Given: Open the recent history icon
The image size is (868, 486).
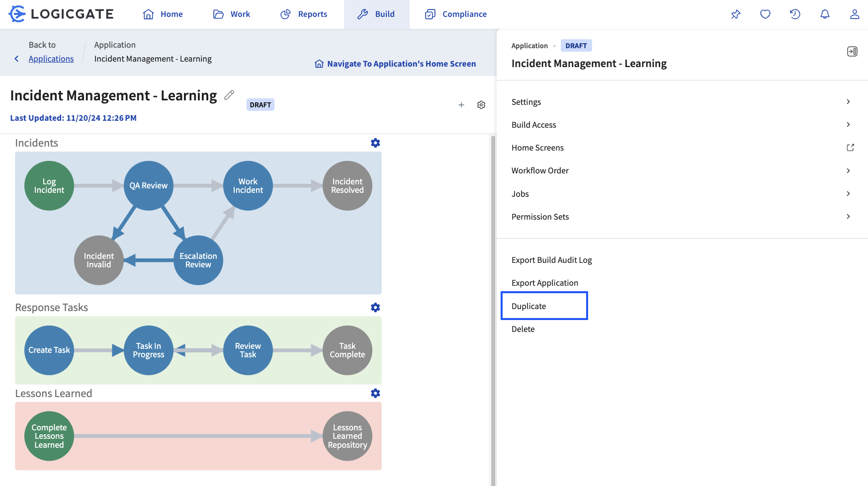Looking at the screenshot, I should click(795, 14).
